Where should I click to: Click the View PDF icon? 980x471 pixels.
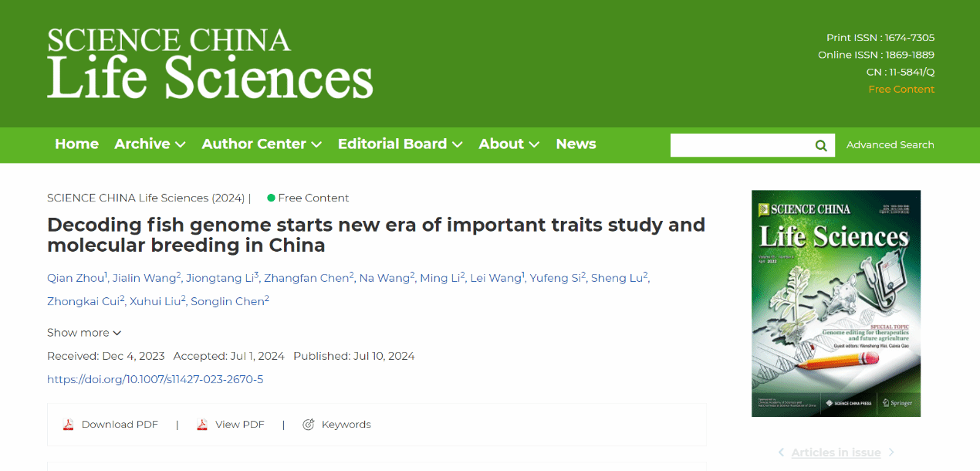(202, 425)
